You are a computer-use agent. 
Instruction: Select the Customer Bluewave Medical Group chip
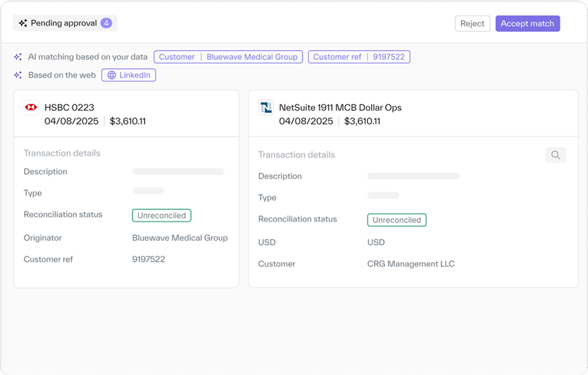(228, 57)
